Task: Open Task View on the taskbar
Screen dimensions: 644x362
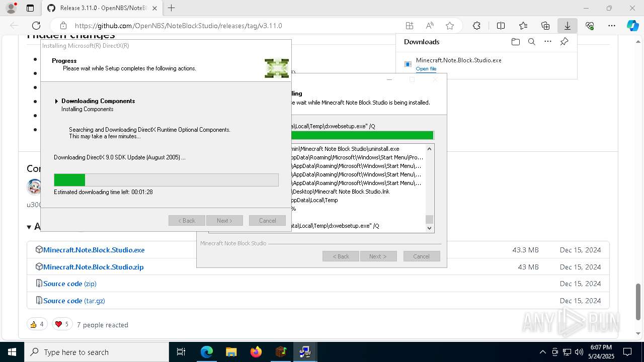Action: (181, 352)
